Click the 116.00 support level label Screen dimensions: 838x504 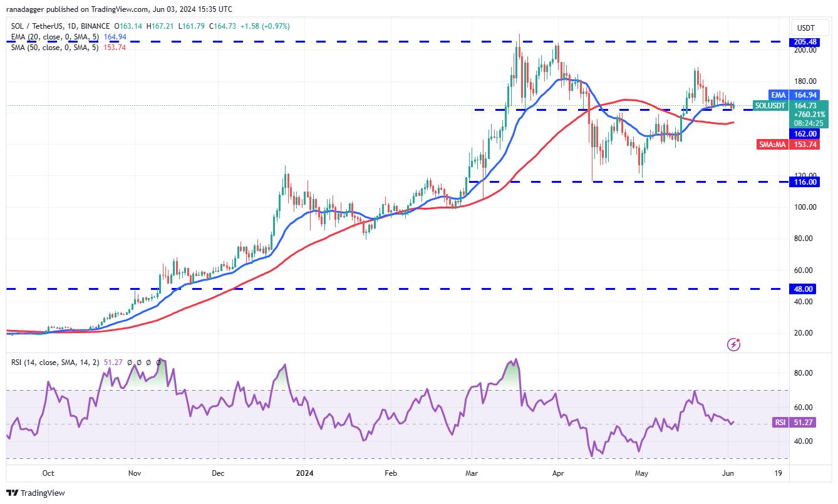(x=804, y=182)
